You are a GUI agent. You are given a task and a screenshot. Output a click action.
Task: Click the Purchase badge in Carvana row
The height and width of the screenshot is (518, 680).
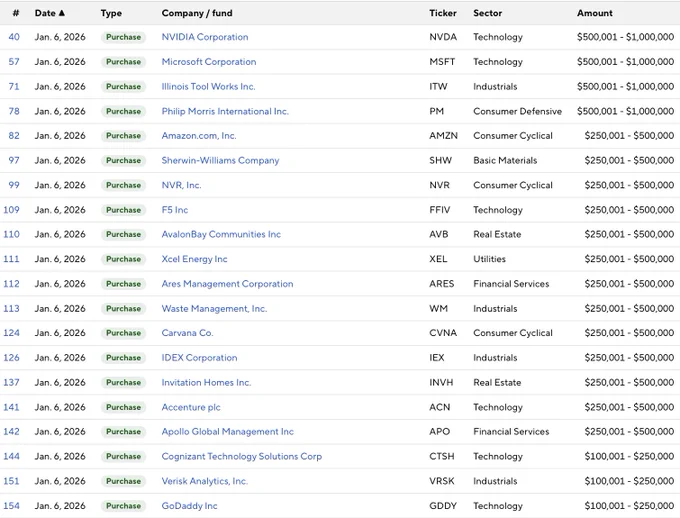point(124,333)
